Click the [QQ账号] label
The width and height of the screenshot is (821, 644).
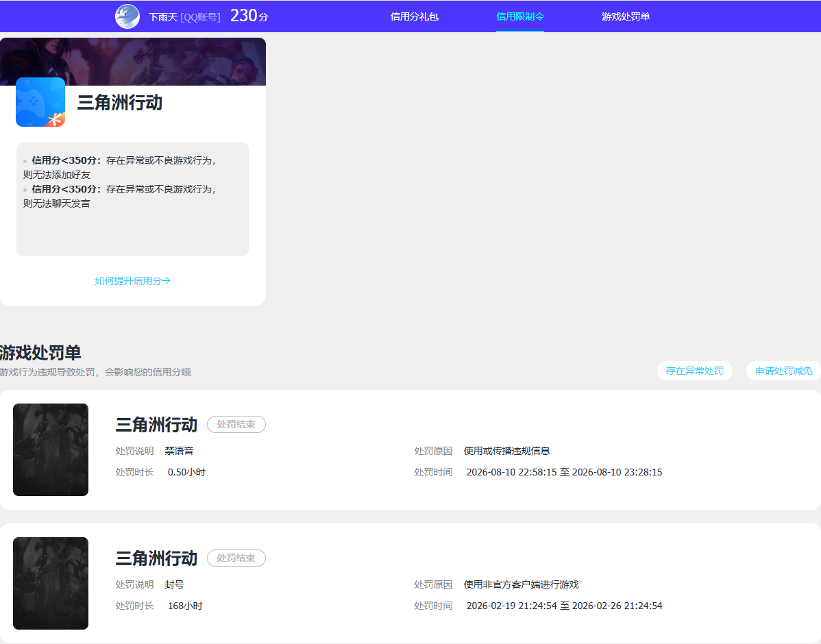(x=201, y=17)
